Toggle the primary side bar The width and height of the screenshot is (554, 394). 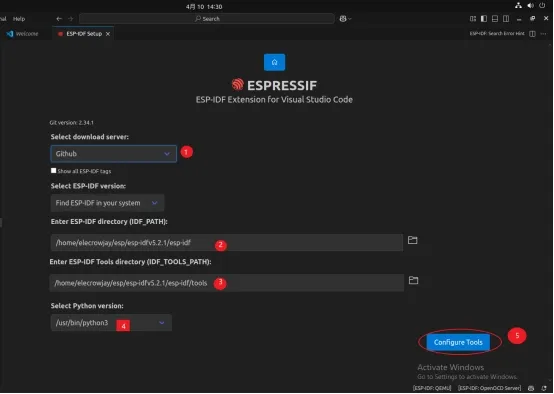click(x=484, y=19)
